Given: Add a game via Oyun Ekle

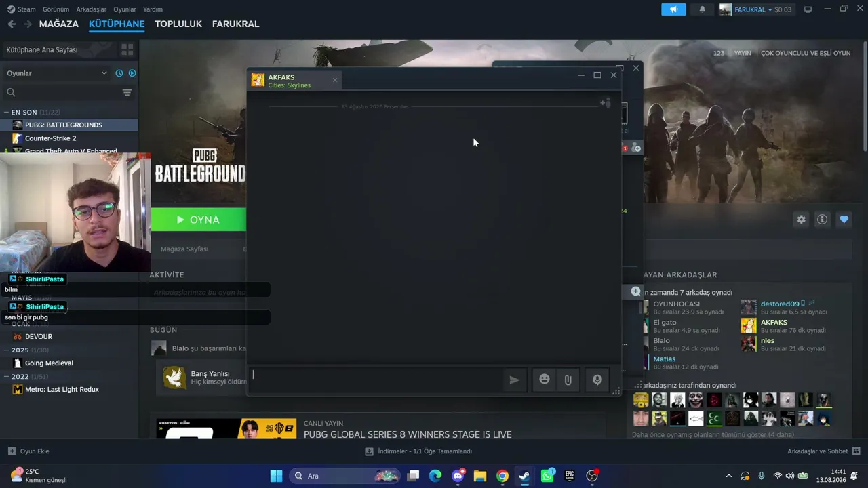Looking at the screenshot, I should 28,451.
